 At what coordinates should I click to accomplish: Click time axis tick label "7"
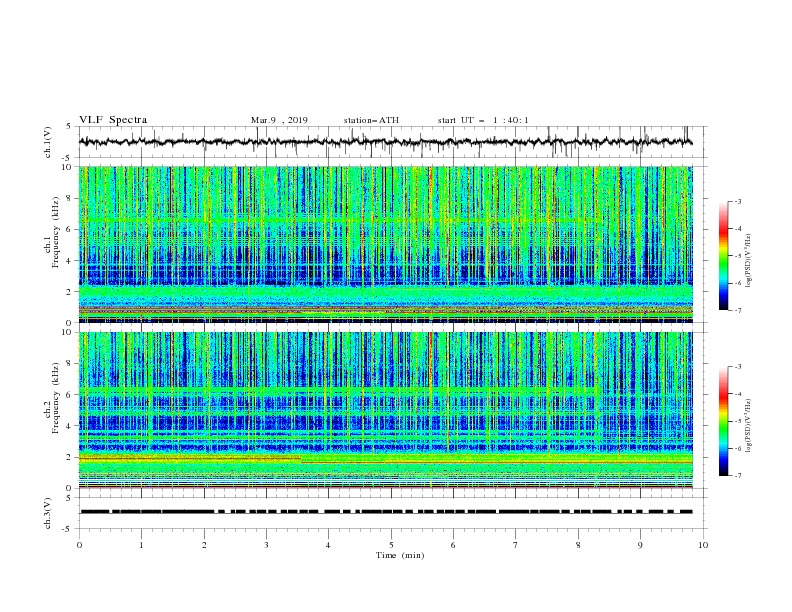click(516, 545)
